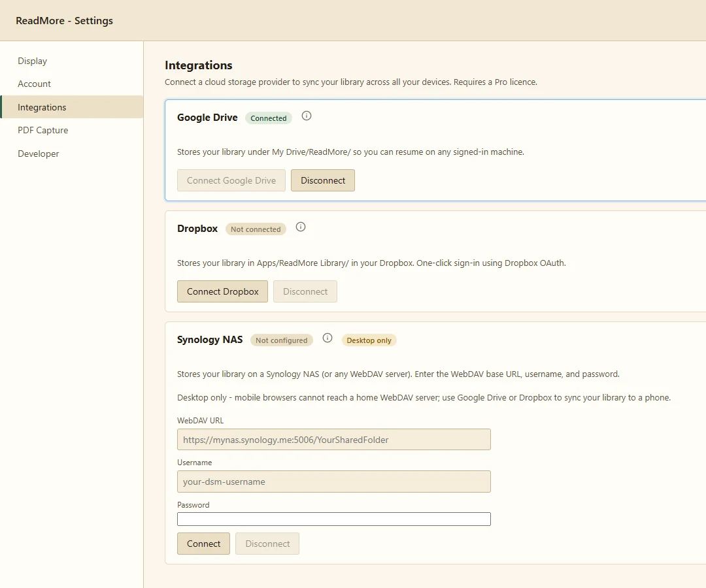The width and height of the screenshot is (706, 588).
Task: Open the Google Drive info icon
Action: coord(306,116)
